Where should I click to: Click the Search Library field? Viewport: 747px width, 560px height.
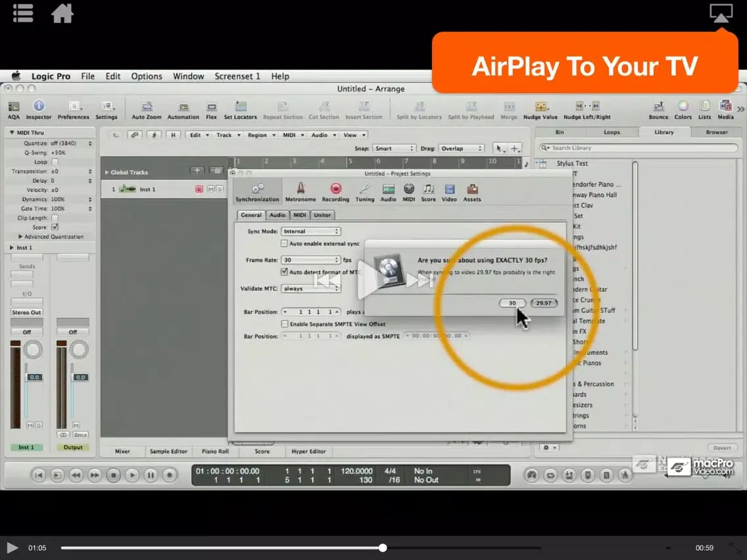(x=639, y=148)
